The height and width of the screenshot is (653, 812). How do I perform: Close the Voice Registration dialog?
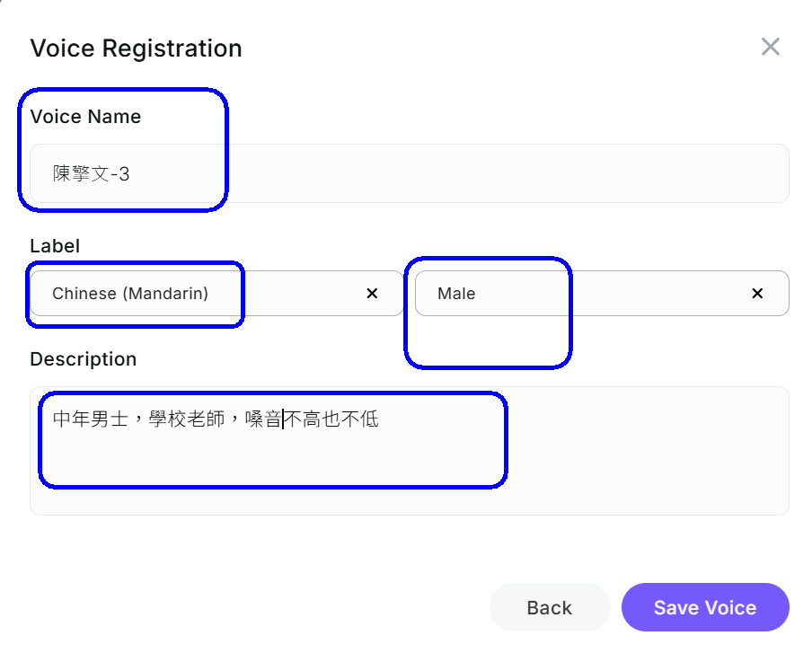click(770, 47)
